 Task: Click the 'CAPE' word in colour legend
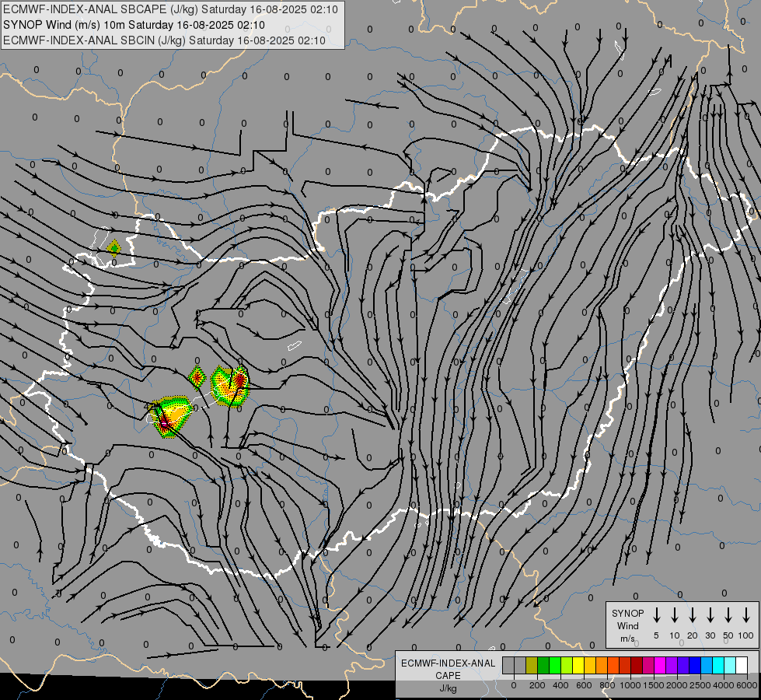tap(448, 676)
